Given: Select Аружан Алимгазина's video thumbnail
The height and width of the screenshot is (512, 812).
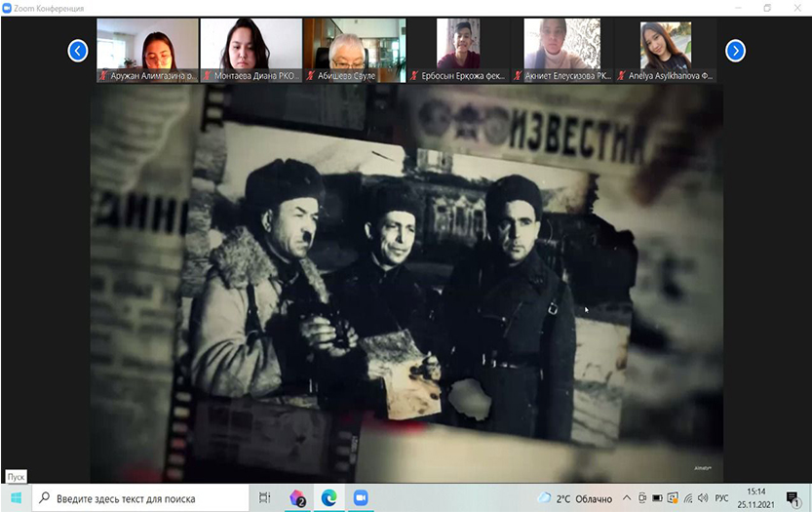Looking at the screenshot, I should (147, 50).
